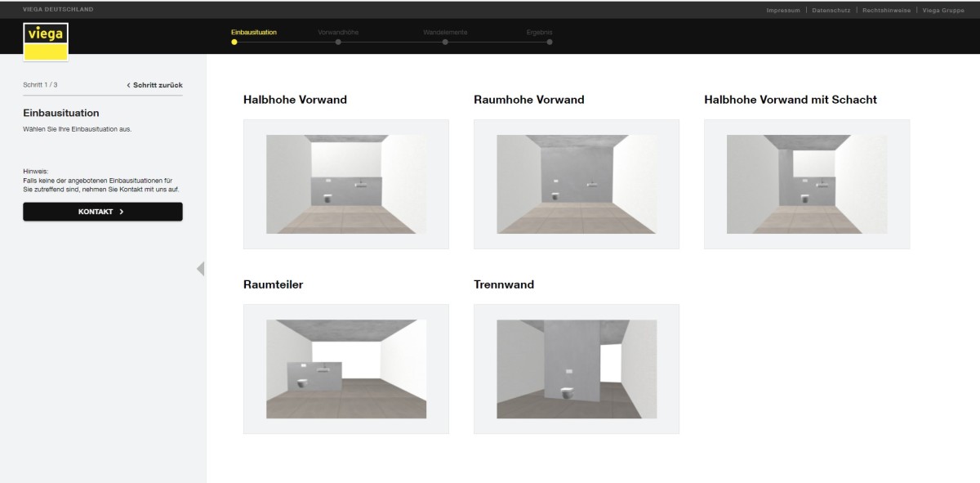This screenshot has width=980, height=483.
Task: Click the Vorwandhöhe step label
Action: pyautogui.click(x=338, y=32)
